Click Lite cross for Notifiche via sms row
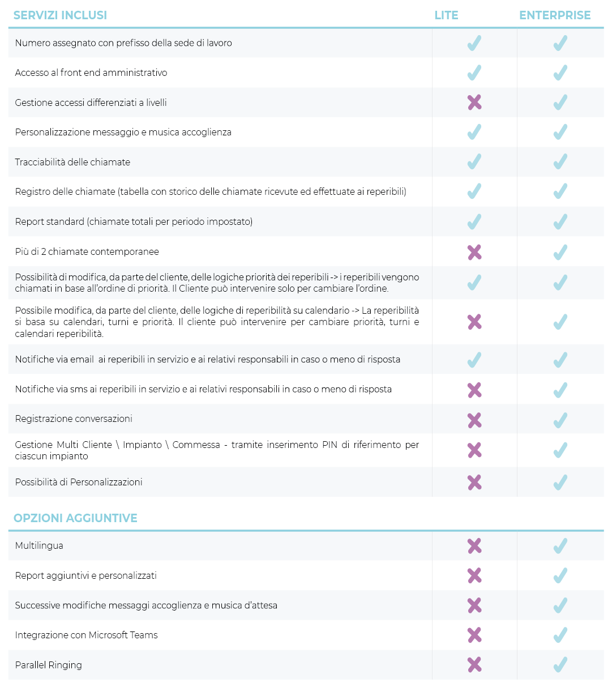 (474, 390)
